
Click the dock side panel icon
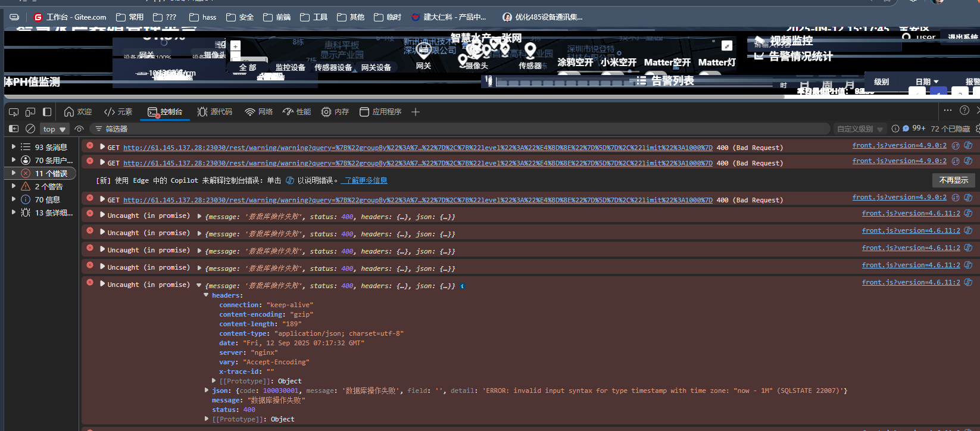click(x=47, y=112)
